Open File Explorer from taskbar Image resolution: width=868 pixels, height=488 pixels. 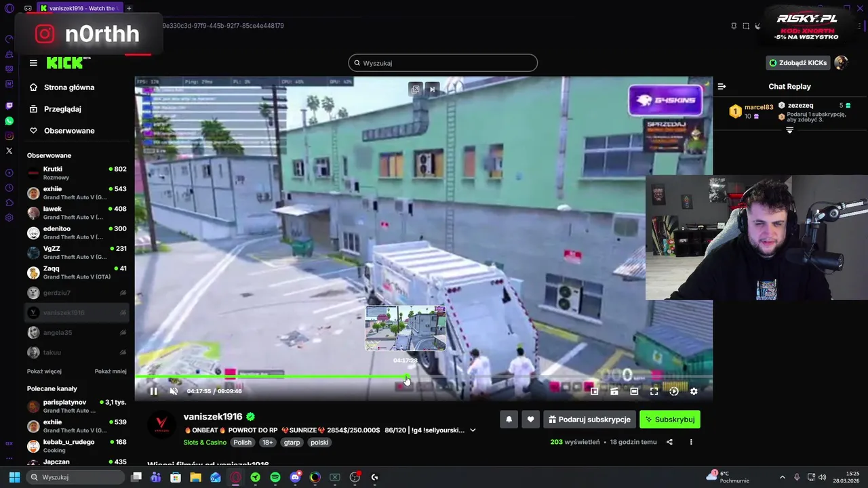pos(195,477)
